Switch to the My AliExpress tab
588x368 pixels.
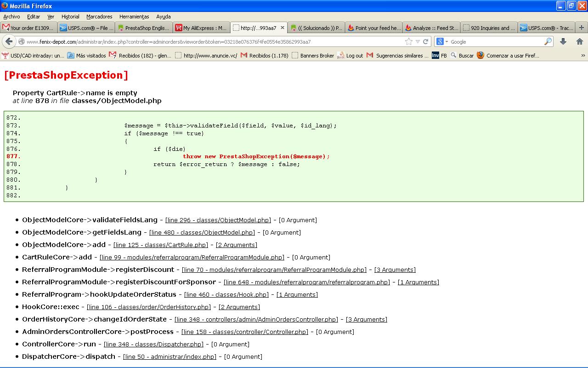pos(202,28)
